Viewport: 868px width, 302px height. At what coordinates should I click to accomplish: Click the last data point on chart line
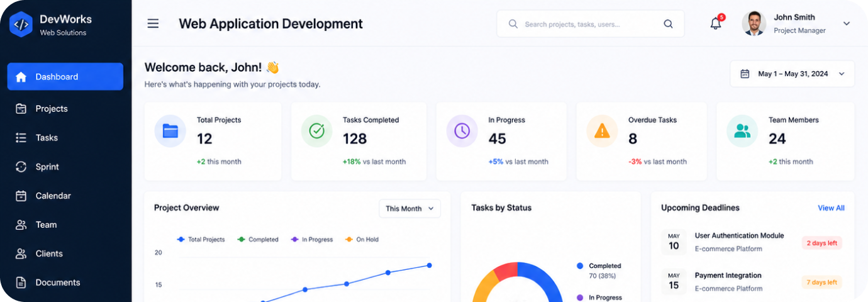(430, 266)
